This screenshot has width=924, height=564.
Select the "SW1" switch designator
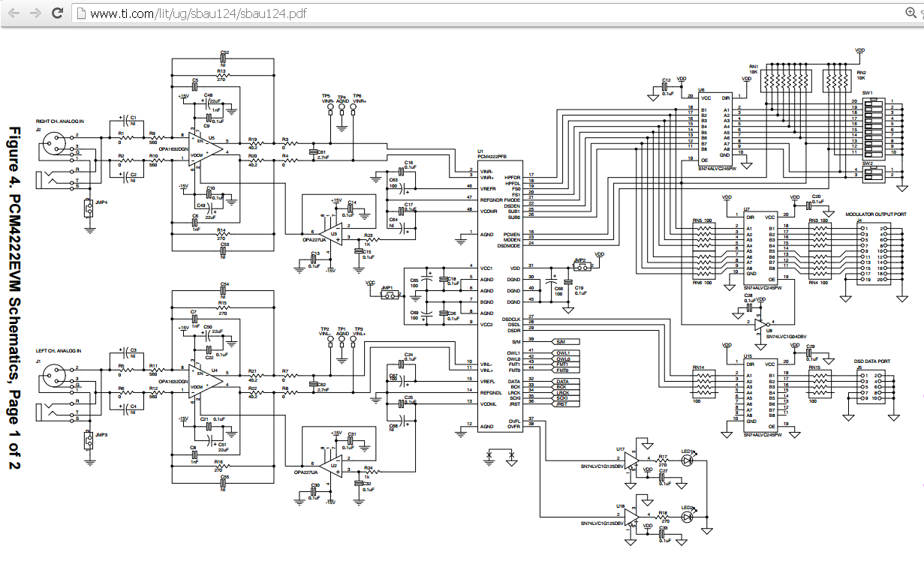868,93
